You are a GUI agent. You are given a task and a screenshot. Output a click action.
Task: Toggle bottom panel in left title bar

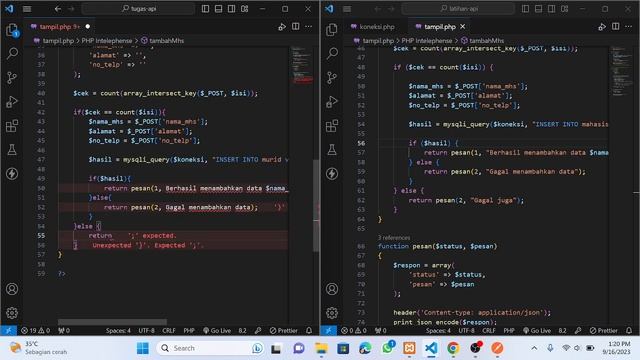(x=218, y=9)
